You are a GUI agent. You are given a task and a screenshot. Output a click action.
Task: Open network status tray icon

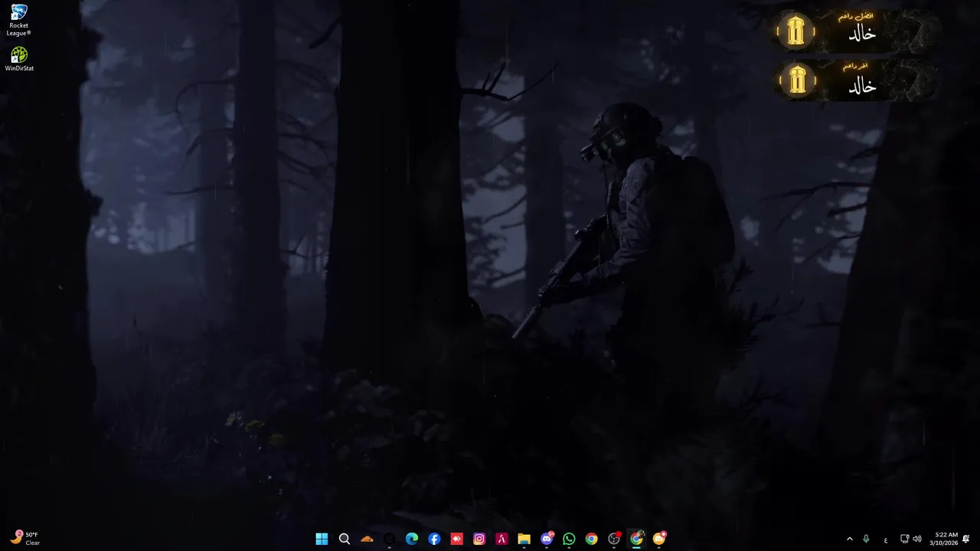tap(904, 539)
